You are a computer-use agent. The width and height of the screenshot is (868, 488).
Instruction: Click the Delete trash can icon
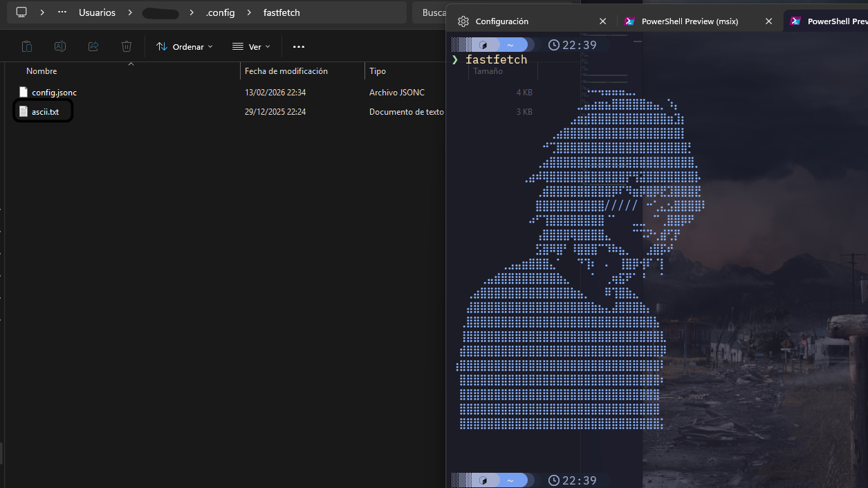coord(127,46)
